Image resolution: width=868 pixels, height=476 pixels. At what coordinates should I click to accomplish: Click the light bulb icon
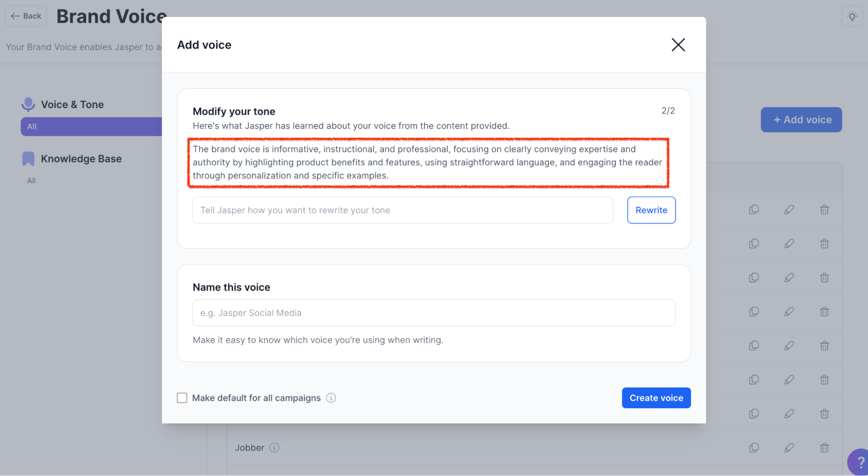click(x=852, y=17)
